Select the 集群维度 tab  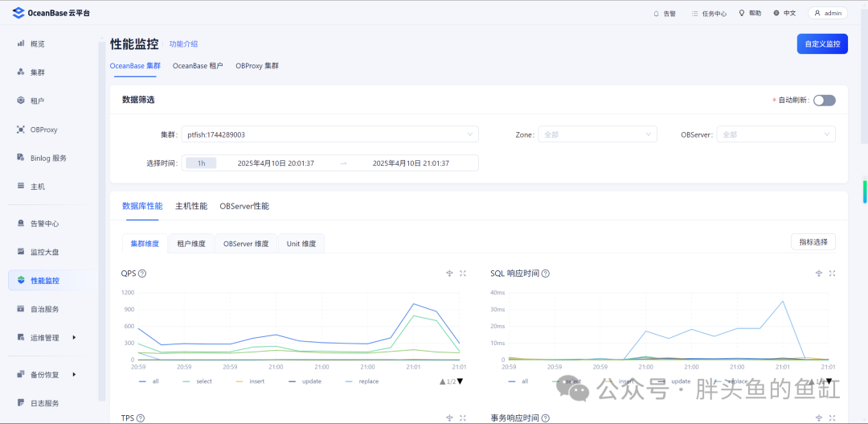pyautogui.click(x=145, y=243)
